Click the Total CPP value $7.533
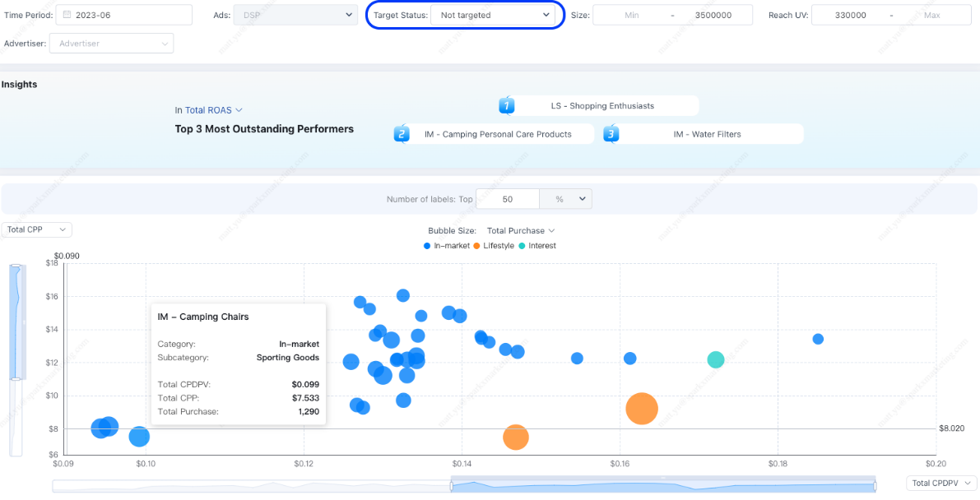The image size is (980, 500). coord(305,398)
